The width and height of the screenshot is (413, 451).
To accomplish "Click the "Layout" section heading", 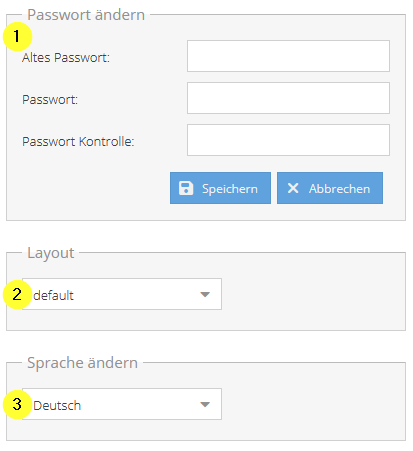I will click(51, 253).
